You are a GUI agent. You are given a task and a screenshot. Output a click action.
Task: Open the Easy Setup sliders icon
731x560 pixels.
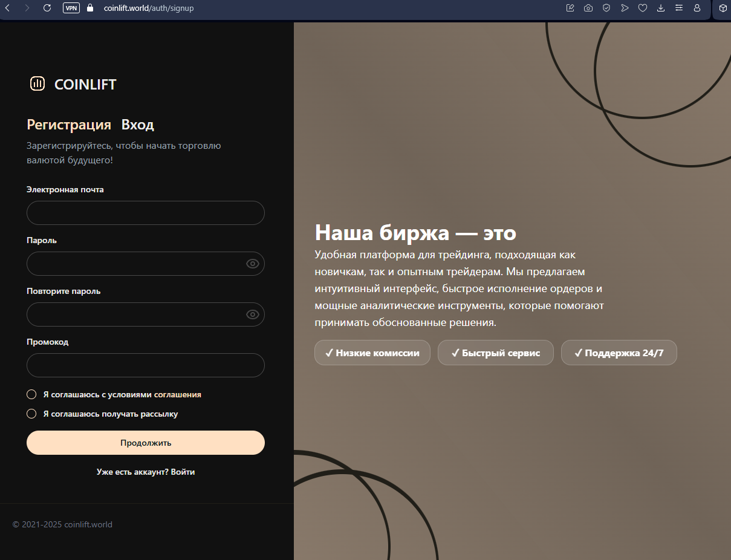coord(679,8)
